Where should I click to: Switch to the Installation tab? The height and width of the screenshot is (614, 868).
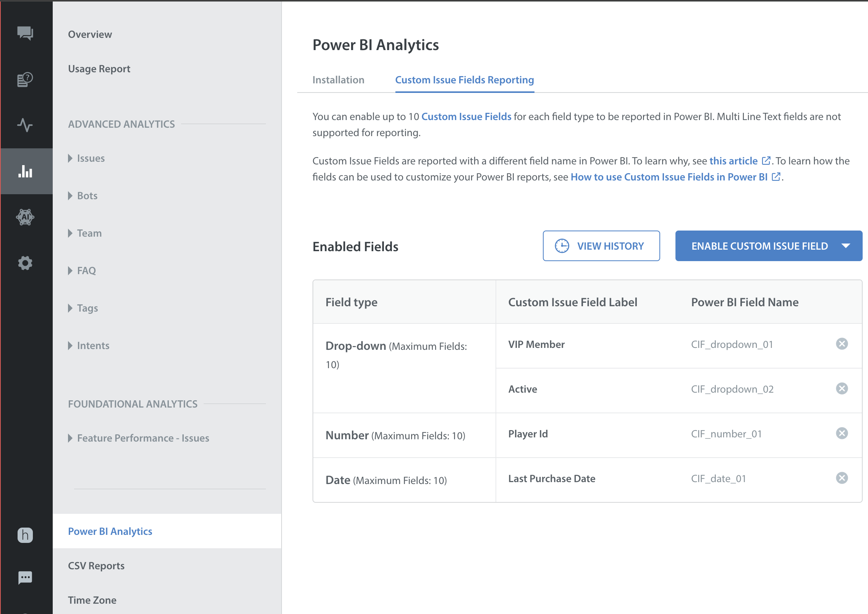[338, 80]
